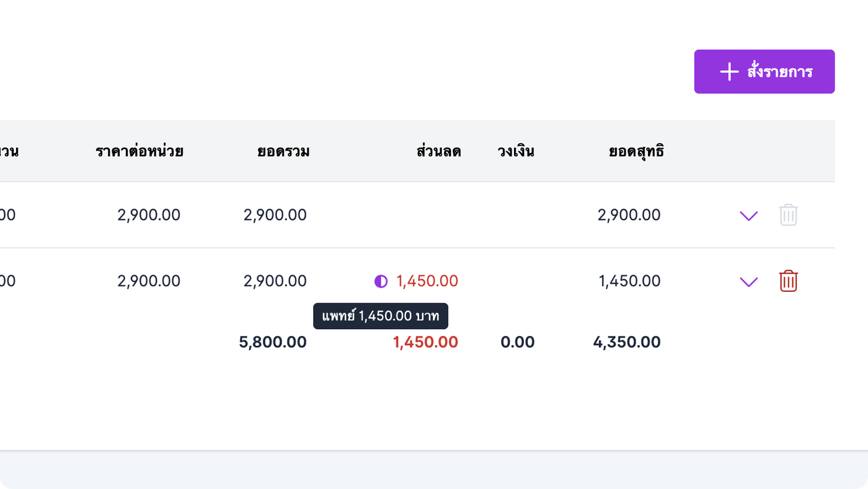Click the purple half-circle discount icon
The image size is (868, 489).
[381, 281]
